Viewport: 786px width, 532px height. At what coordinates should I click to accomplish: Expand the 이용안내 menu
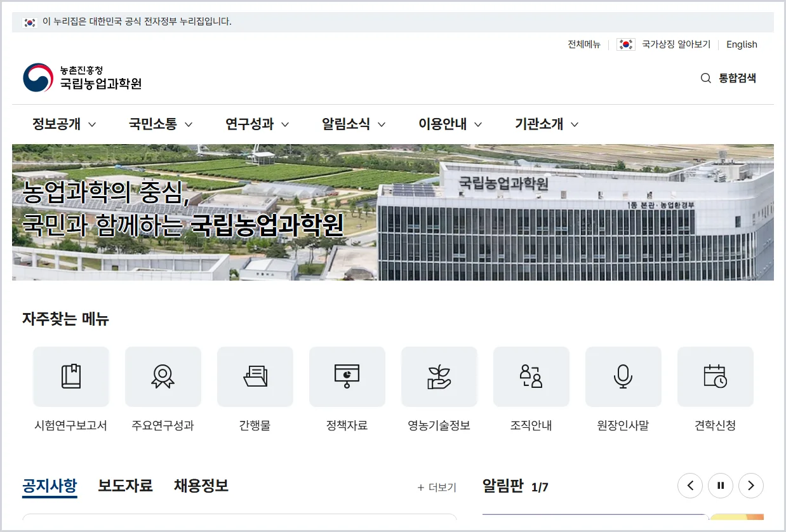click(450, 124)
